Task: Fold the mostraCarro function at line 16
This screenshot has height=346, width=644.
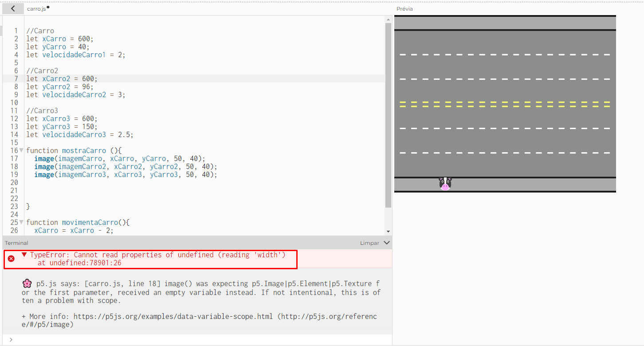Action: (21, 150)
